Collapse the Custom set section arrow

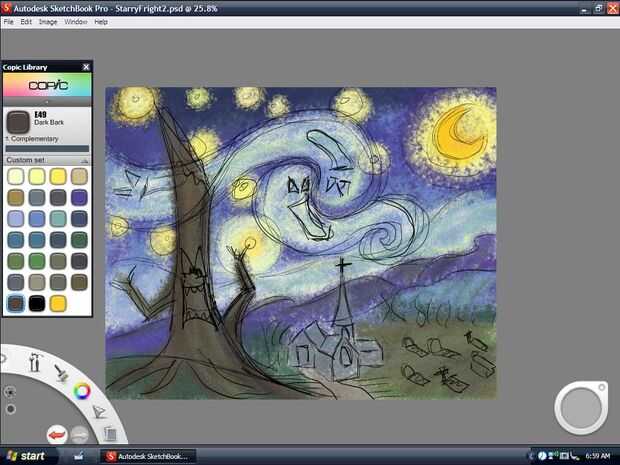(x=84, y=161)
